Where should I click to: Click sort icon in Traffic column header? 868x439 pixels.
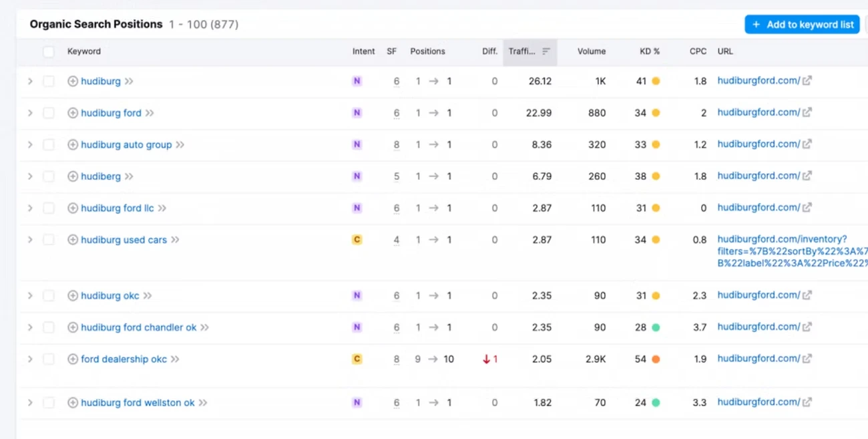pyautogui.click(x=546, y=51)
